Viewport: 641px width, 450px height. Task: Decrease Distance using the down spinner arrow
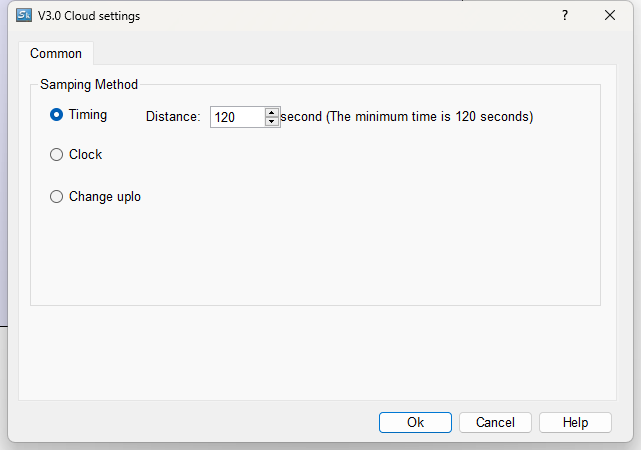[272, 122]
